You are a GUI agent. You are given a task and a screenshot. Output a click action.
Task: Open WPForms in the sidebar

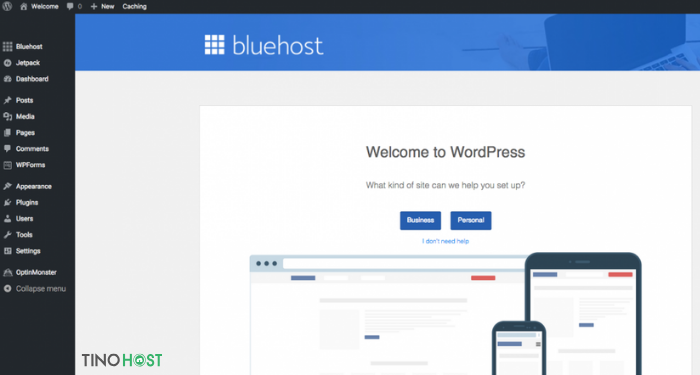30,165
